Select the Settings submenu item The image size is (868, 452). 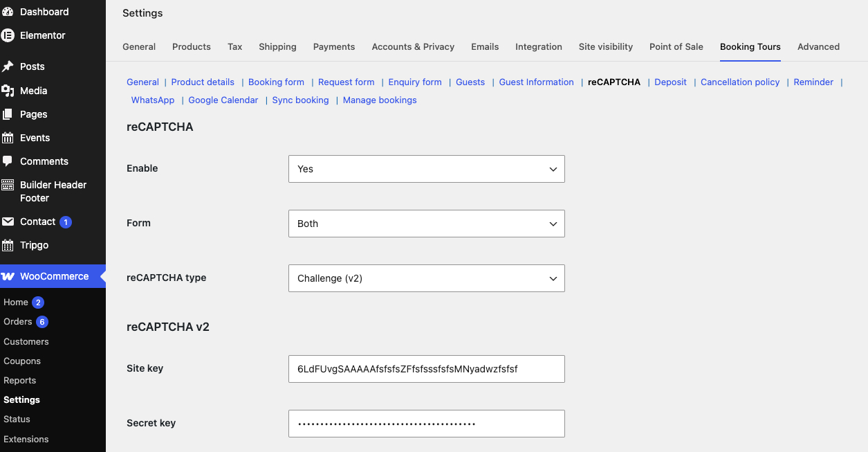(21, 399)
